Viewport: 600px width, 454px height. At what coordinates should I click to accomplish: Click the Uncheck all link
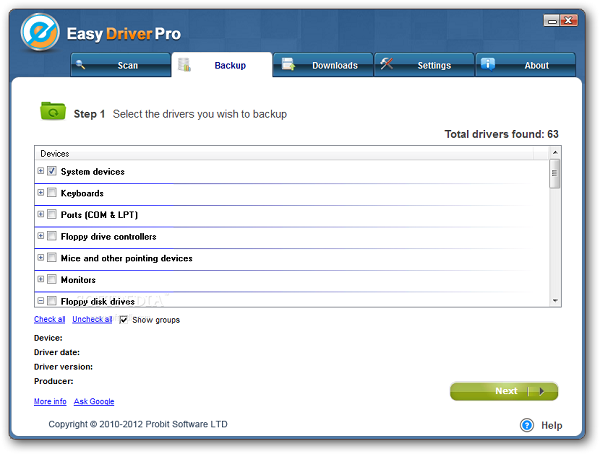tap(92, 319)
